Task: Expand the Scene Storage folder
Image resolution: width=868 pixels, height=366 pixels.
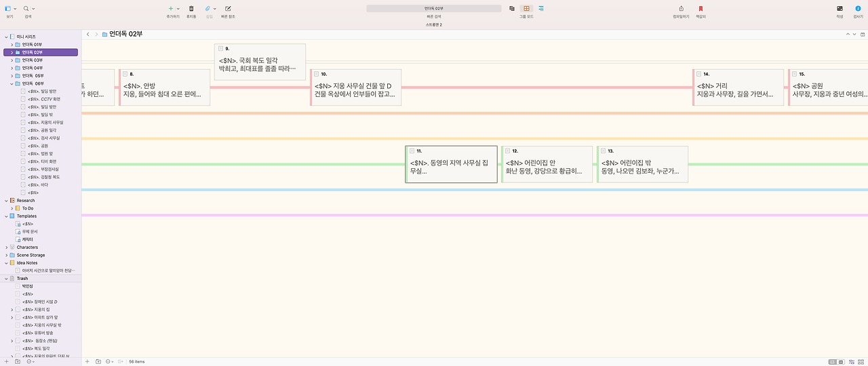Action: pyautogui.click(x=6, y=255)
